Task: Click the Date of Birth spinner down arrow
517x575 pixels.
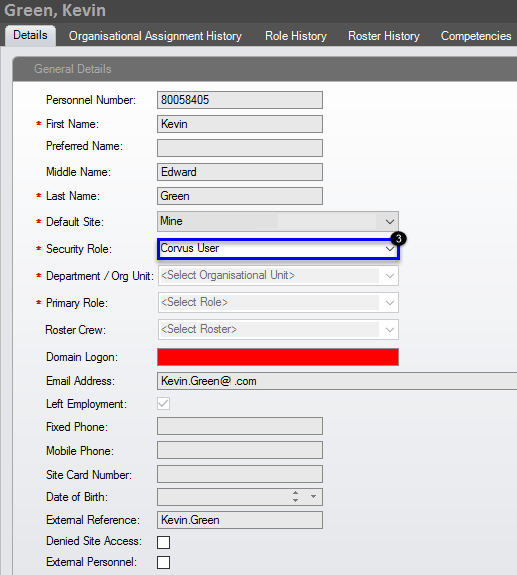Action: [296, 500]
